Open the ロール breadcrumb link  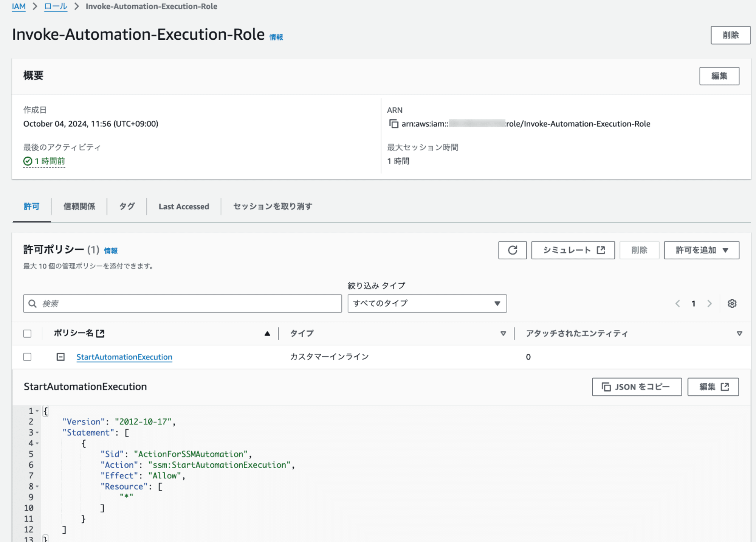[x=56, y=6]
